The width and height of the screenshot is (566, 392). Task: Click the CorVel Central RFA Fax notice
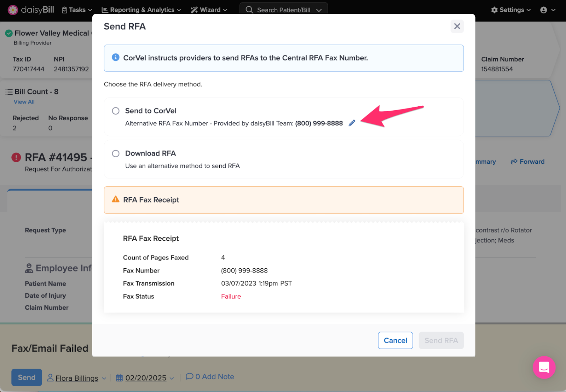pyautogui.click(x=284, y=58)
